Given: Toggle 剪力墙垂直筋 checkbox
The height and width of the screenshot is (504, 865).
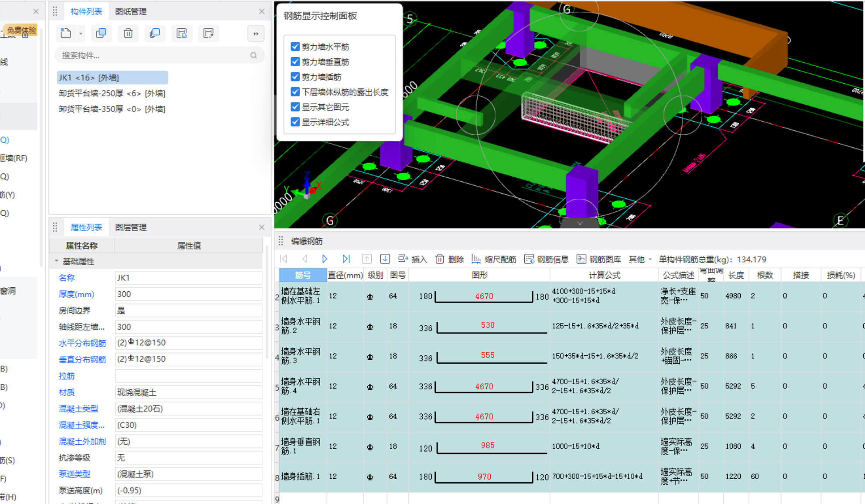Looking at the screenshot, I should click(295, 62).
